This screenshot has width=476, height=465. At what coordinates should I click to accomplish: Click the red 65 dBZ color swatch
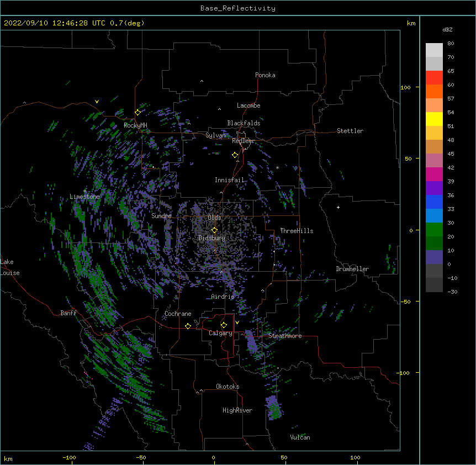(x=434, y=77)
